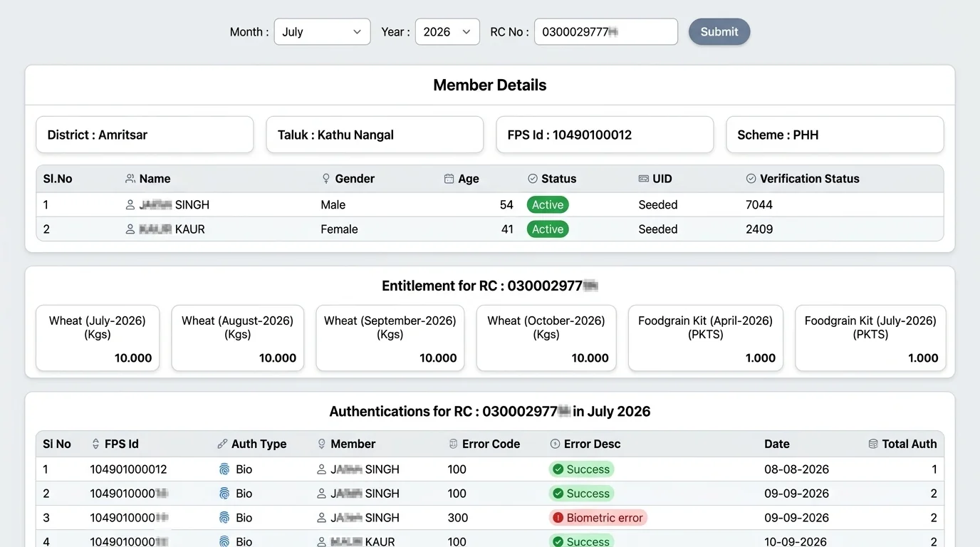980x547 pixels.
Task: Click FPS Id 104901000012 in authentications table
Action: [128, 469]
